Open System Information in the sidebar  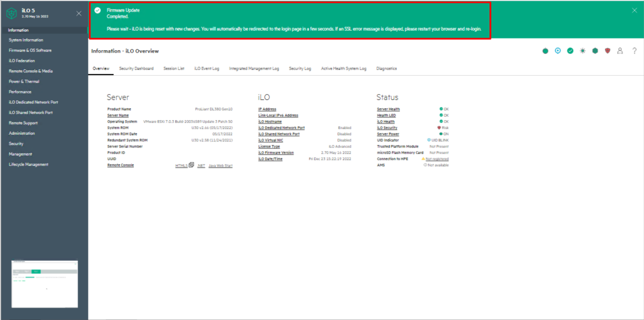(x=26, y=40)
